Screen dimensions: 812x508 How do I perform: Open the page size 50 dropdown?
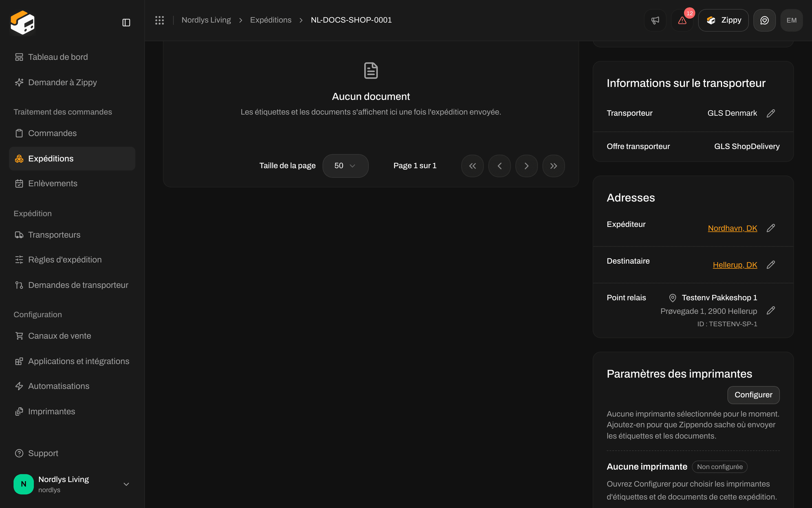(x=345, y=166)
